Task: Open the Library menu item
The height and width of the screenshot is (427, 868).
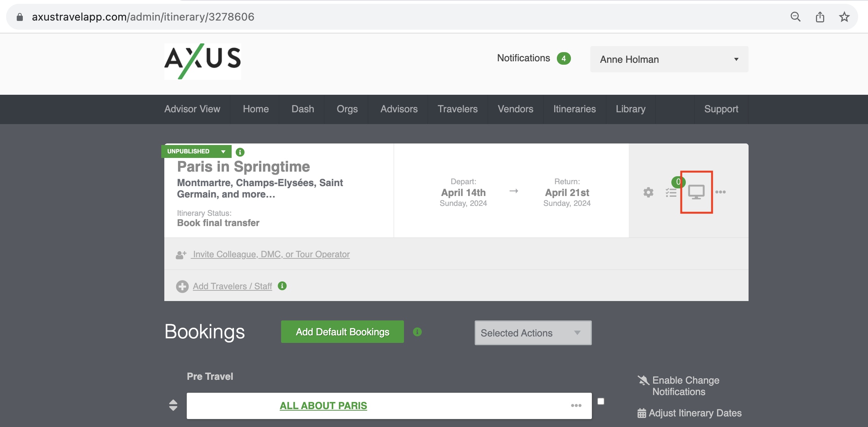Action: tap(631, 109)
